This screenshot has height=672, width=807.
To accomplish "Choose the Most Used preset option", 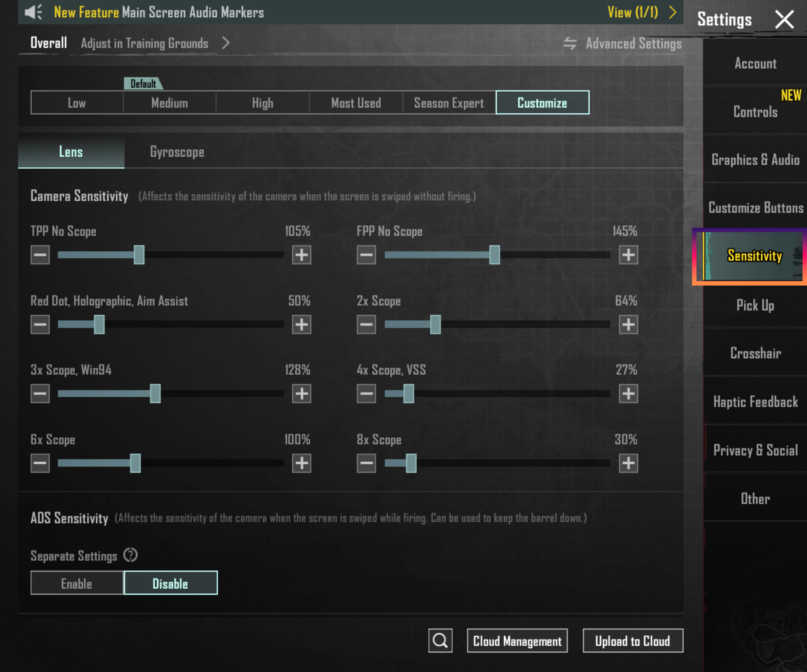I will 356,103.
